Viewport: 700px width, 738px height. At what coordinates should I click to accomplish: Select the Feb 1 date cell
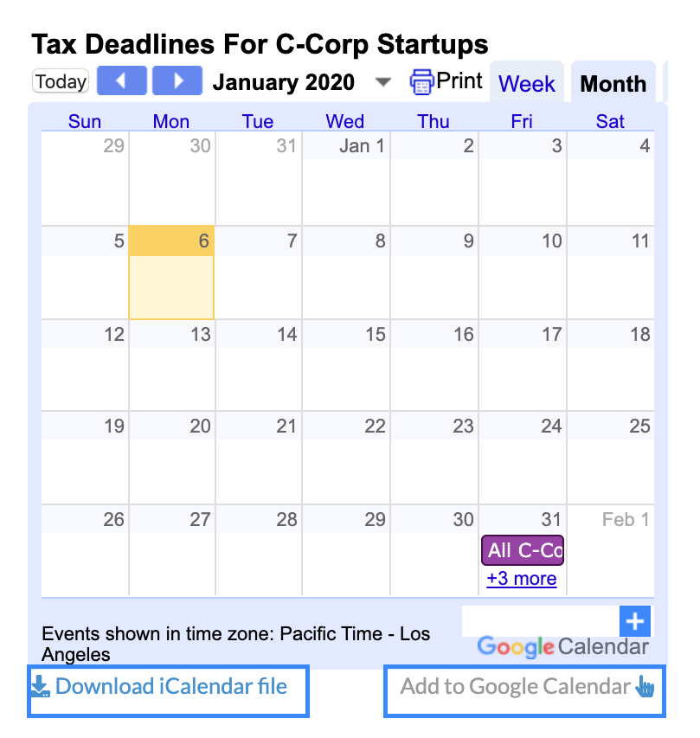[611, 550]
